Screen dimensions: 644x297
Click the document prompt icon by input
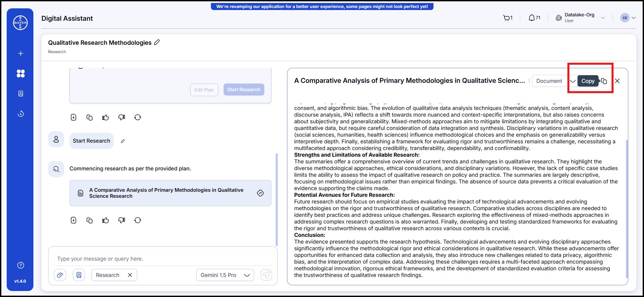tap(79, 275)
